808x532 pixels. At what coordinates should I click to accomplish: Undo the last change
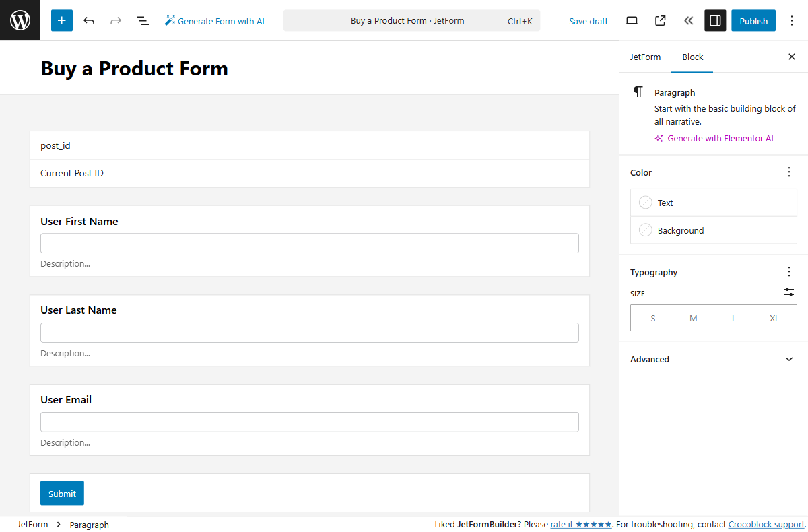click(89, 21)
